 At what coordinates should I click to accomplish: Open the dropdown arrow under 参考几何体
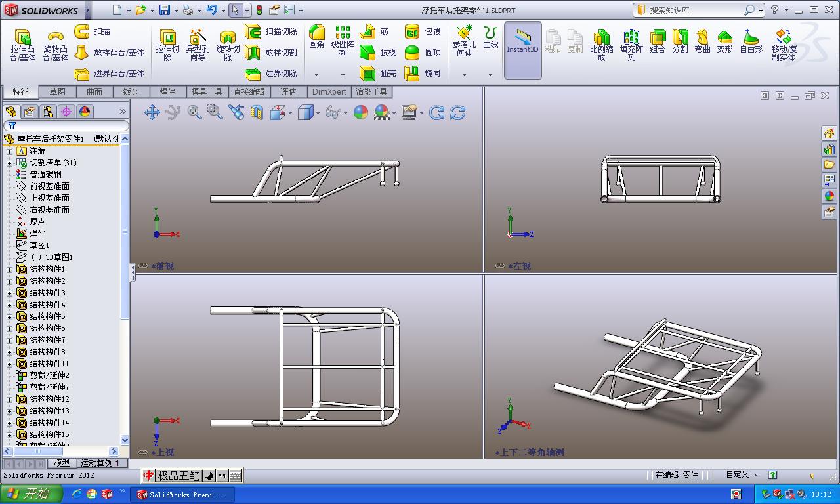[464, 75]
